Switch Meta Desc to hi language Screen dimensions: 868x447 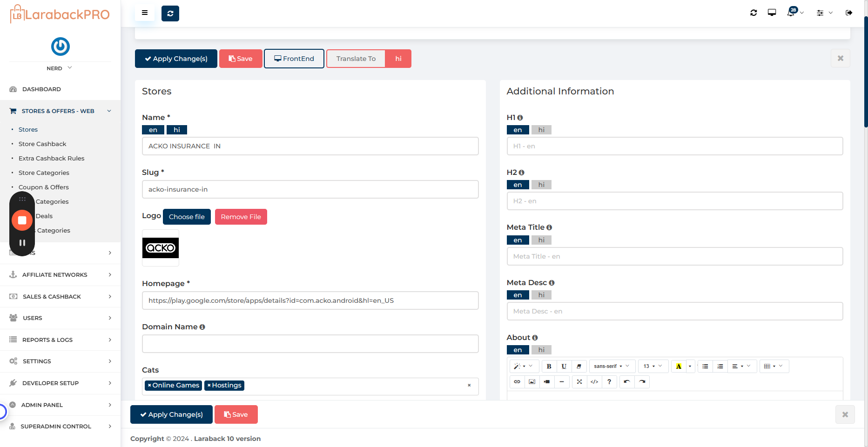[541, 295]
